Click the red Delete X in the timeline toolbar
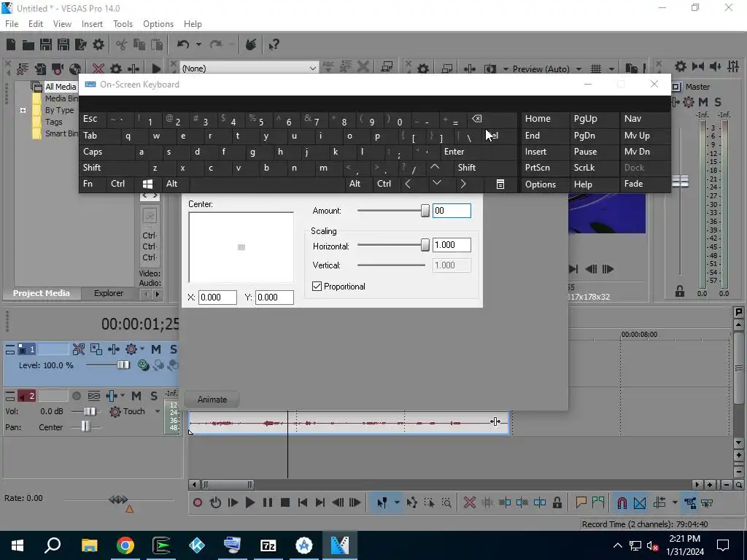Screen dimensions: 747x560 tap(470, 502)
